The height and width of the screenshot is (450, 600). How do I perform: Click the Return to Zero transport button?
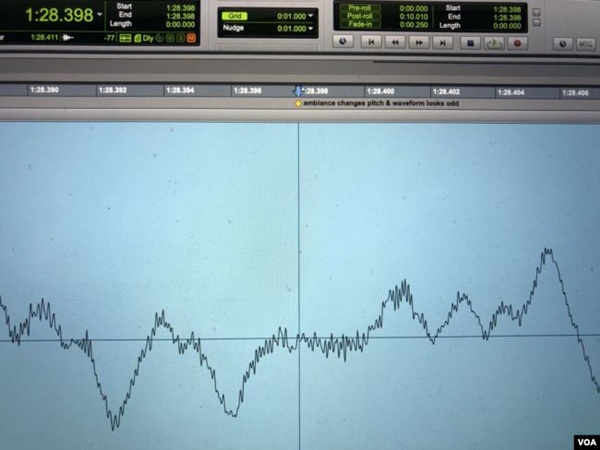pyautogui.click(x=371, y=42)
